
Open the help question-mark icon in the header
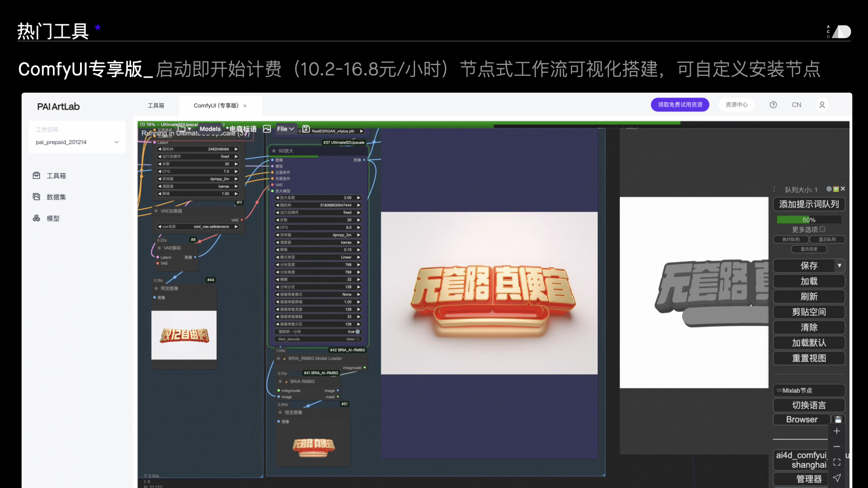click(773, 105)
